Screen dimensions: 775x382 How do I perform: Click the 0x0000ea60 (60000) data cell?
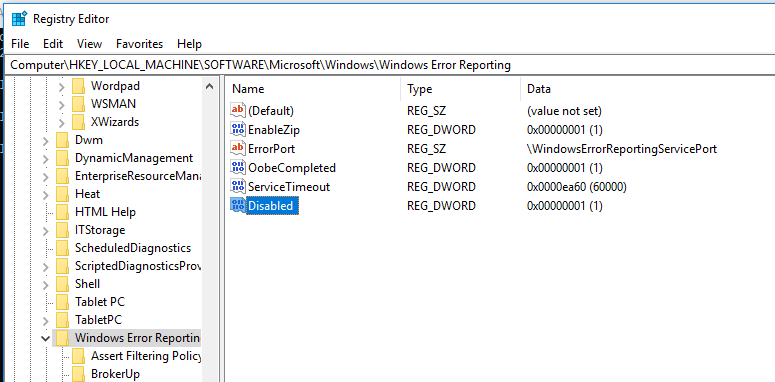coord(577,187)
